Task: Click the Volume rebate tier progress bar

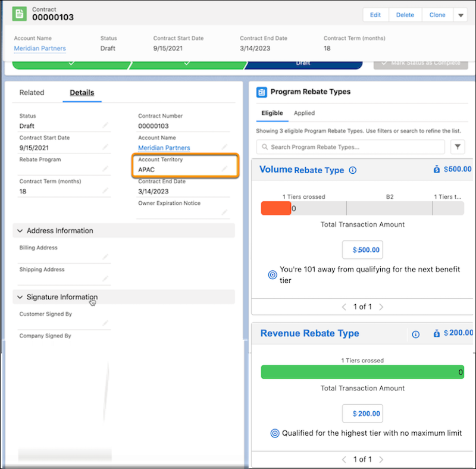Action: point(362,208)
